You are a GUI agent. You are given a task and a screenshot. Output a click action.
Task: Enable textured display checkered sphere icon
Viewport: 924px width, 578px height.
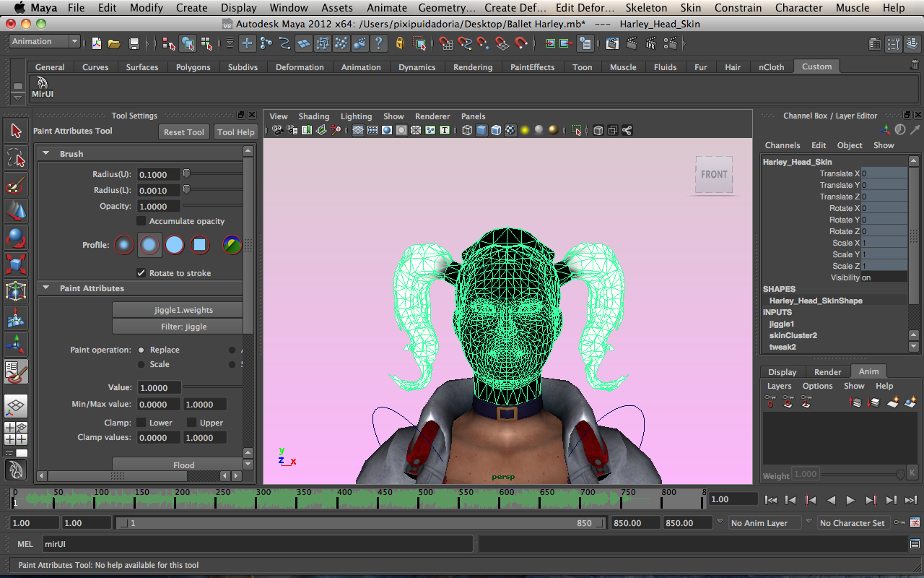point(510,130)
